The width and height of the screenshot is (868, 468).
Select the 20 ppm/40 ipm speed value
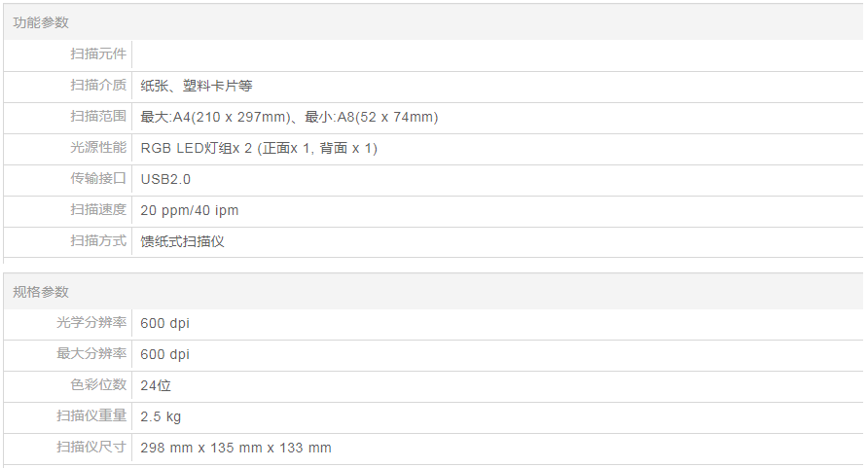tap(189, 211)
